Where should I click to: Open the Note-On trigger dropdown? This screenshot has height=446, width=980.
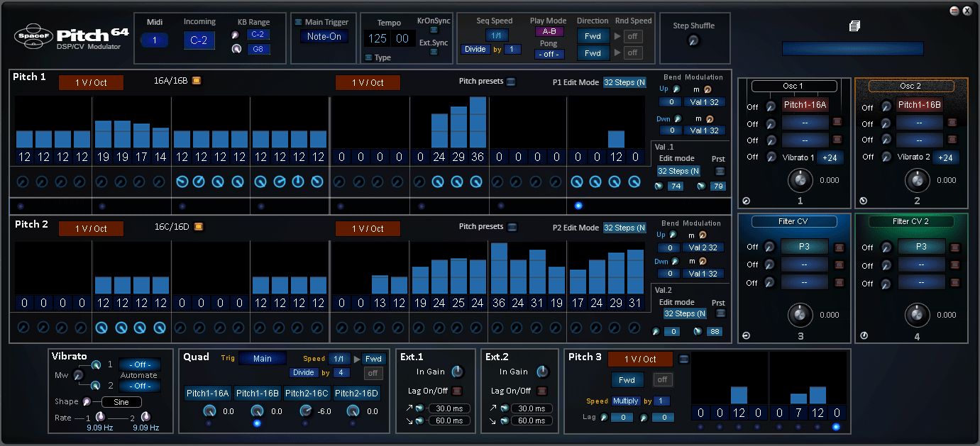pos(324,37)
